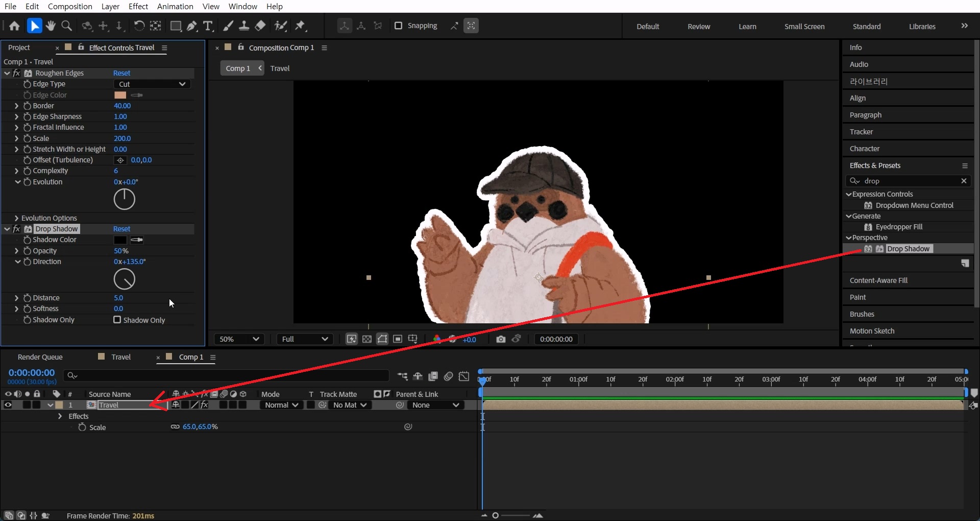Switch to the Render Queue tab

tap(40, 357)
